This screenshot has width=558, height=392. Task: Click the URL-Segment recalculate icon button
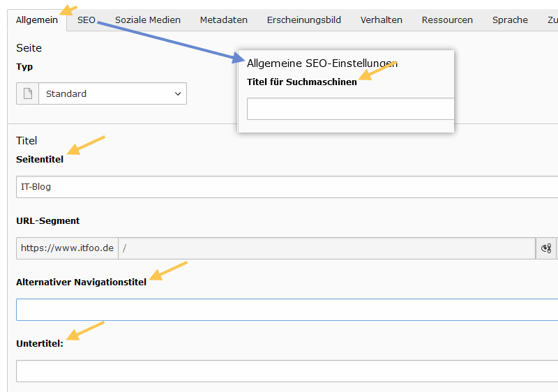pyautogui.click(x=546, y=248)
